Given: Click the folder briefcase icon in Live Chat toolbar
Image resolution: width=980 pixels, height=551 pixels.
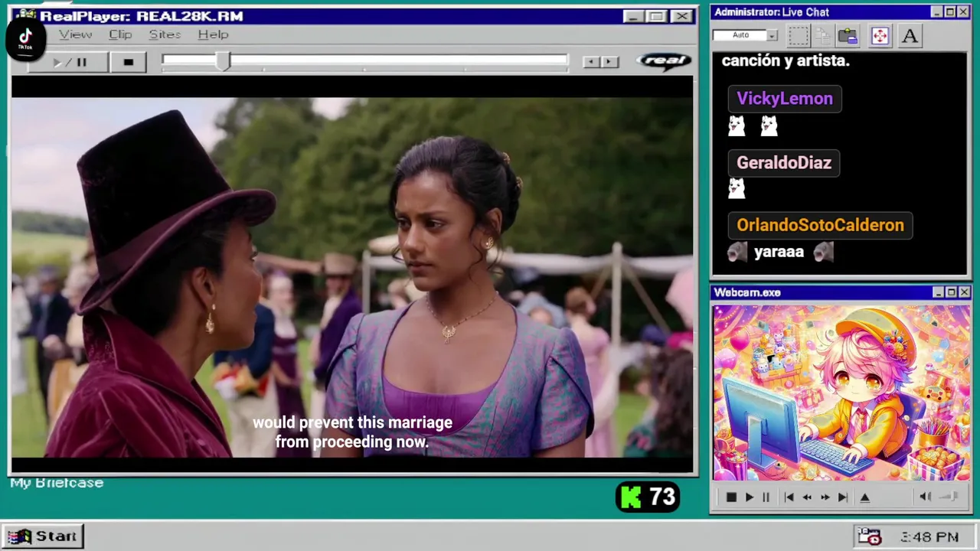Looking at the screenshot, I should tap(848, 36).
